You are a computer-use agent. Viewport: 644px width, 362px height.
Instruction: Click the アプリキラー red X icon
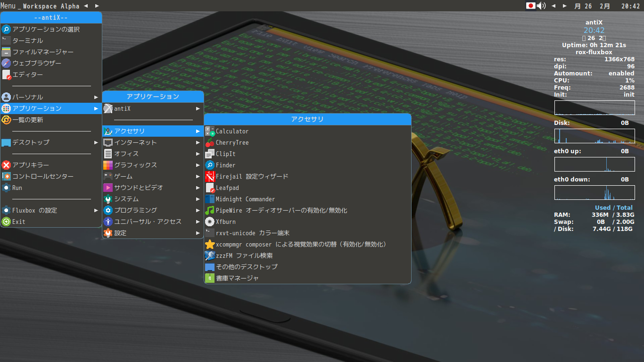tap(6, 165)
